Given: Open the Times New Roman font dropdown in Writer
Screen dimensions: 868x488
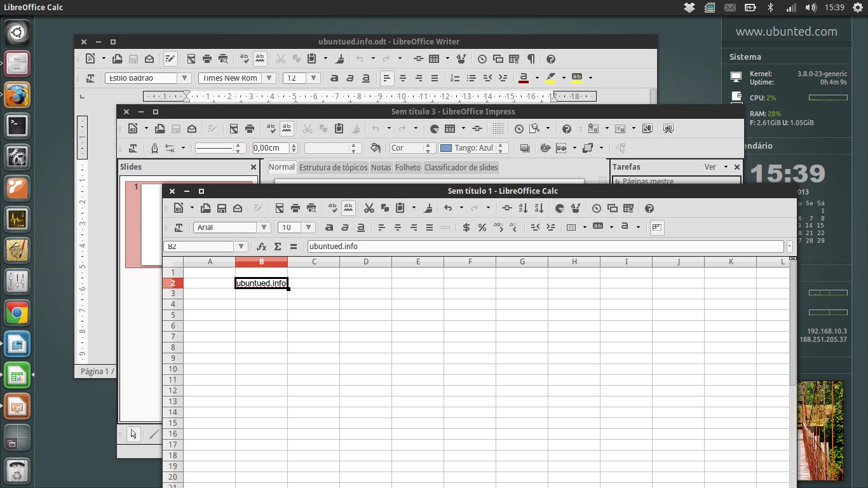Looking at the screenshot, I should pyautogui.click(x=269, y=78).
